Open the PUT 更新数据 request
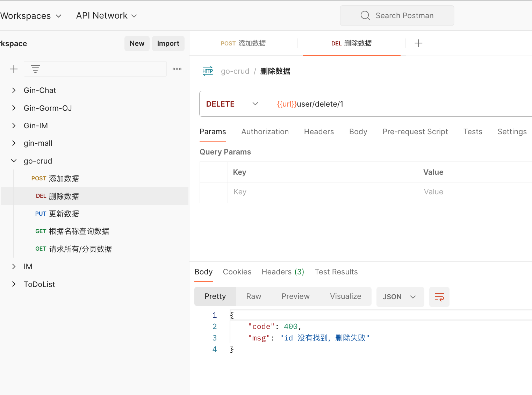The image size is (532, 395). coord(95,214)
